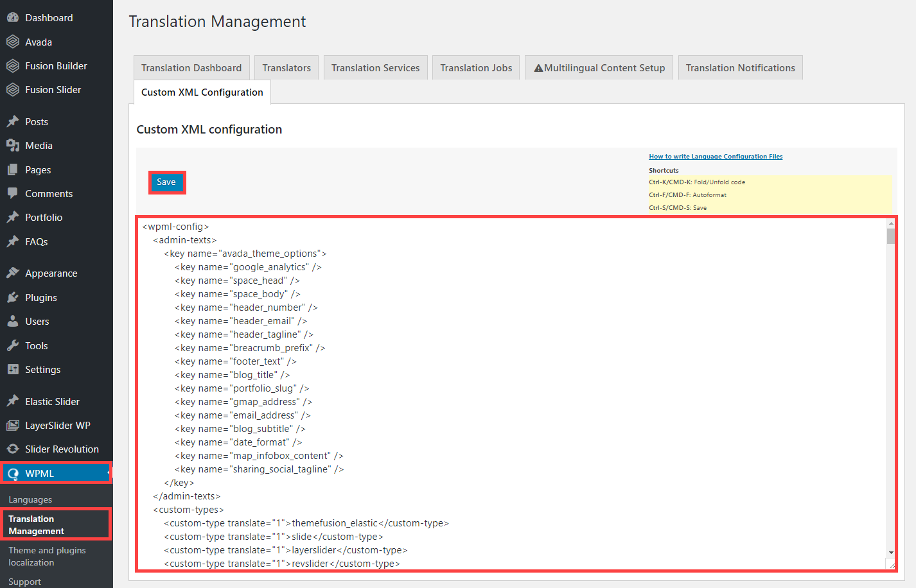Open the Appearance menu label
The height and width of the screenshot is (588, 916).
click(51, 273)
